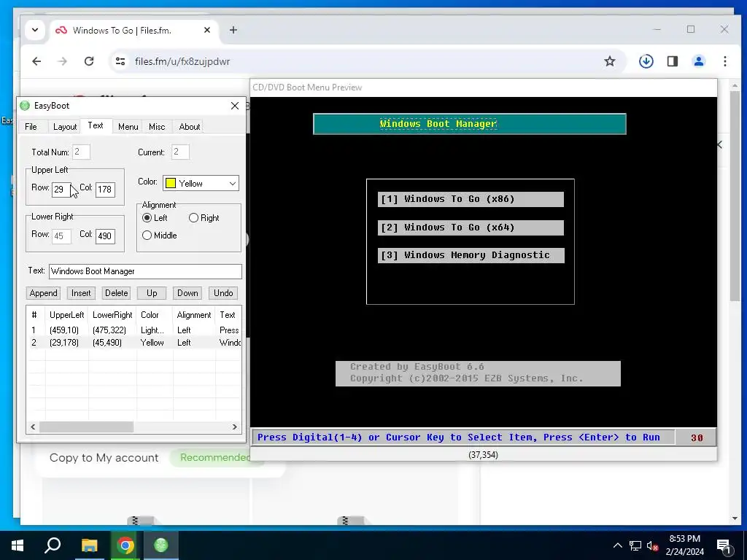Close the EasyBoot window
The height and width of the screenshot is (560, 747).
coord(235,106)
